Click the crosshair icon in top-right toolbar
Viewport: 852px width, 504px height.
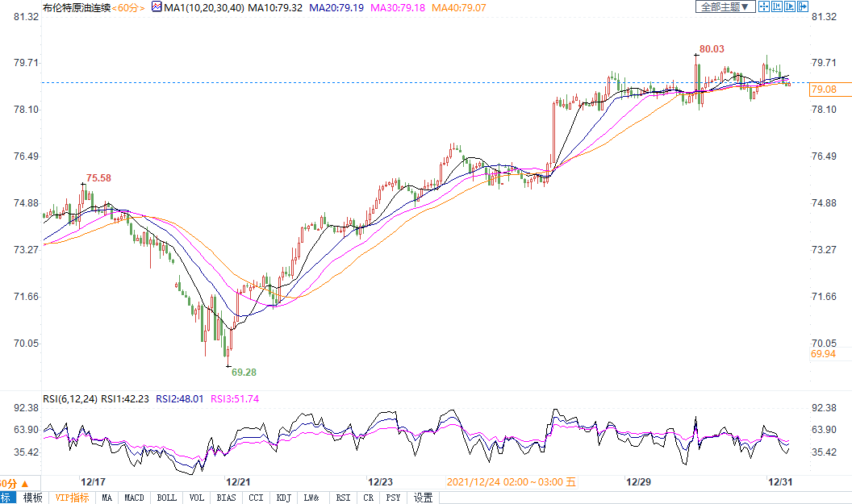click(x=764, y=6)
